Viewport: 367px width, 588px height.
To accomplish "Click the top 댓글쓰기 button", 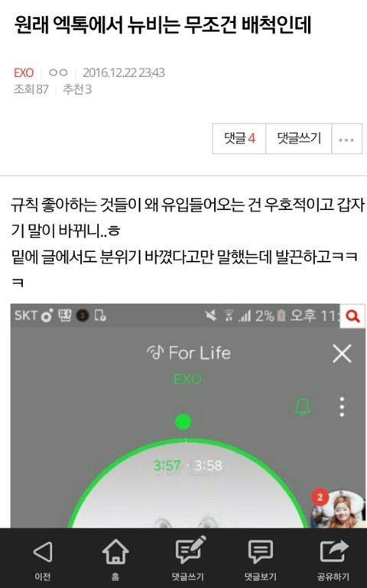I will pos(299,138).
